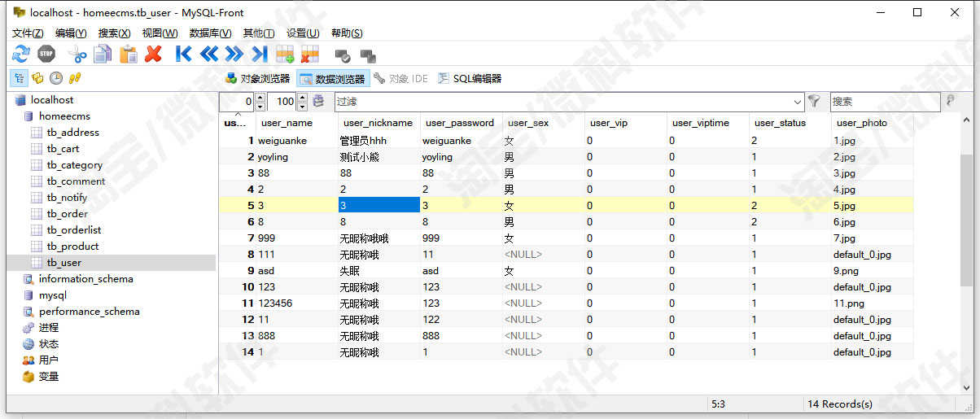
Task: Open the 视图(W) menu
Action: (160, 33)
